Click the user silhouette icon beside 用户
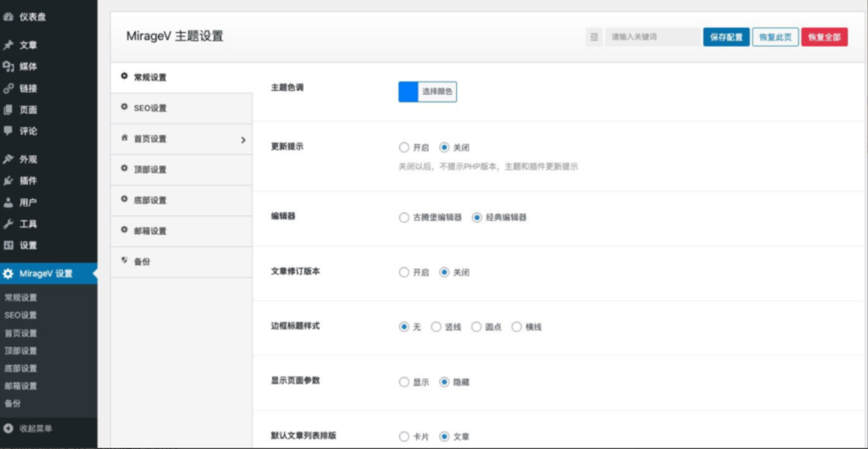 point(8,202)
